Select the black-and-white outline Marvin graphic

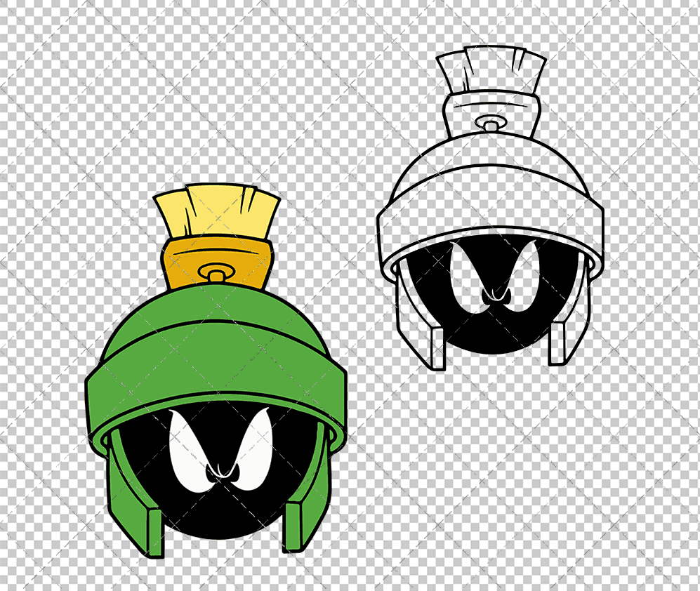pyautogui.click(x=490, y=208)
